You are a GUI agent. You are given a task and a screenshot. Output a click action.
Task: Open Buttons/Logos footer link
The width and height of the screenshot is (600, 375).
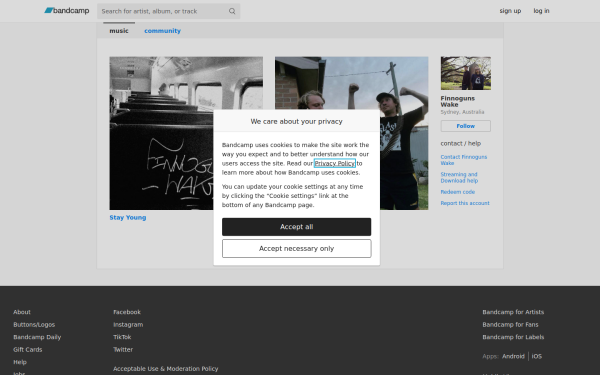coord(34,324)
